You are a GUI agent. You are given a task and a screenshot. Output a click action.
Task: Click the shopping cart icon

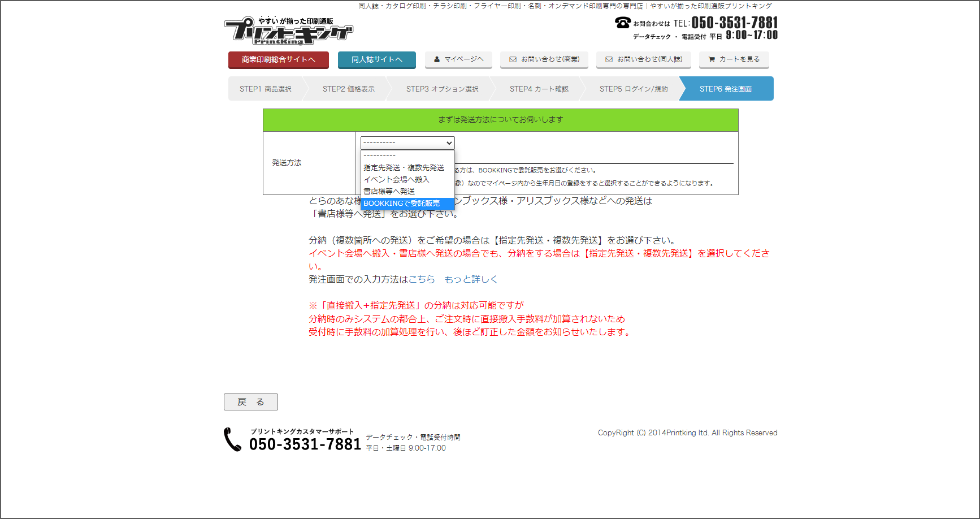(x=712, y=59)
